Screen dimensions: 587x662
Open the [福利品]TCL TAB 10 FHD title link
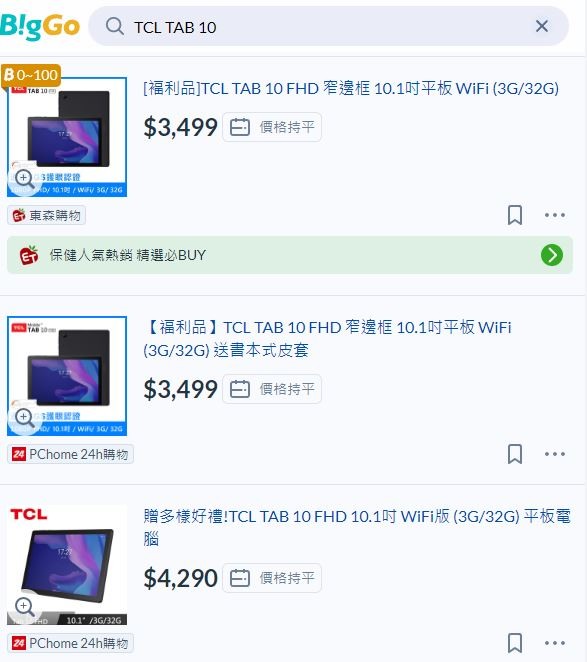[x=351, y=89]
